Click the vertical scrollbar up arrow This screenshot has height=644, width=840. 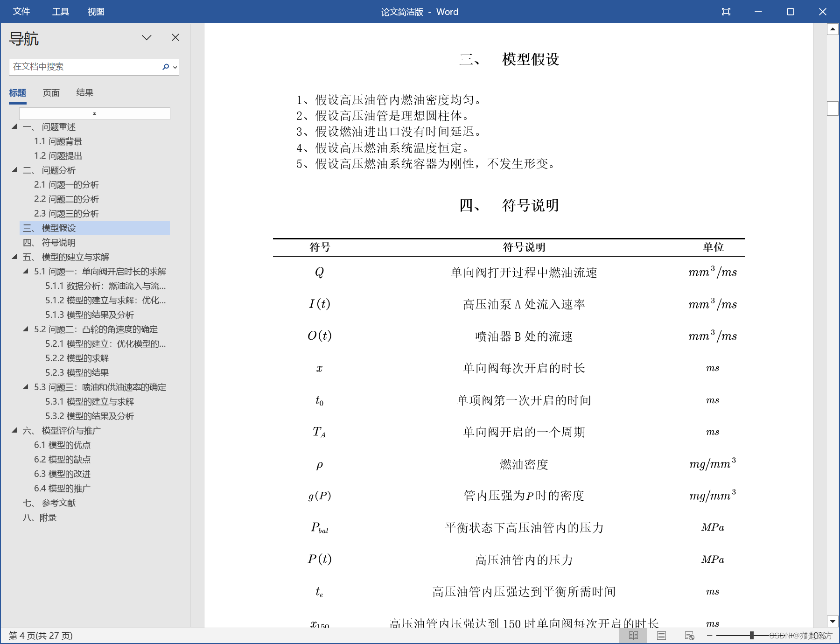pos(833,29)
